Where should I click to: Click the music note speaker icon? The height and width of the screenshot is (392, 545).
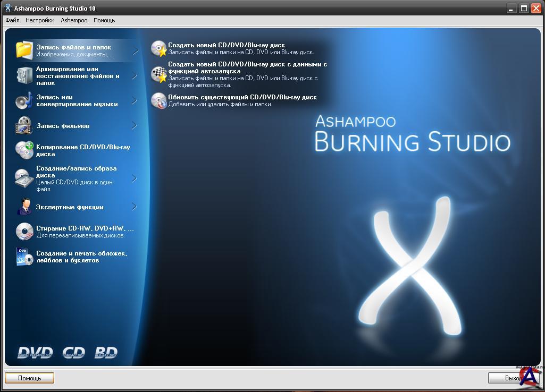coord(24,100)
